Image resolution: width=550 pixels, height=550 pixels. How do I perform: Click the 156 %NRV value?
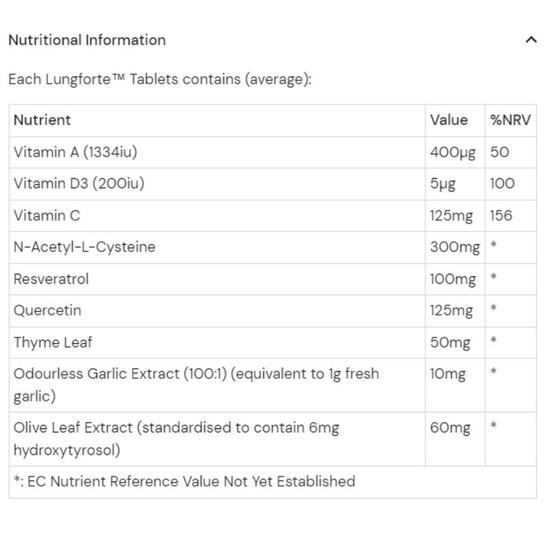(501, 215)
